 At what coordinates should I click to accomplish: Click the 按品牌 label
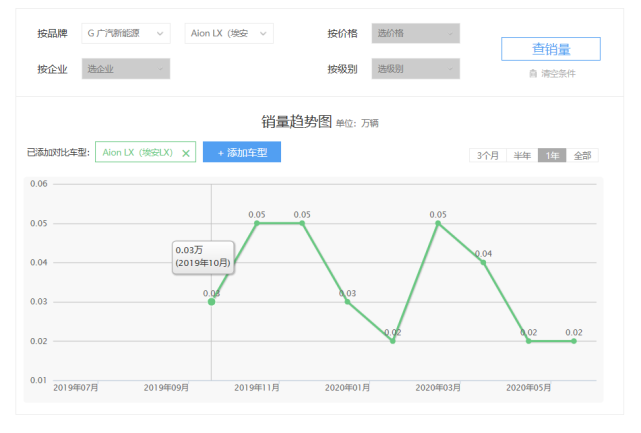coord(52,34)
